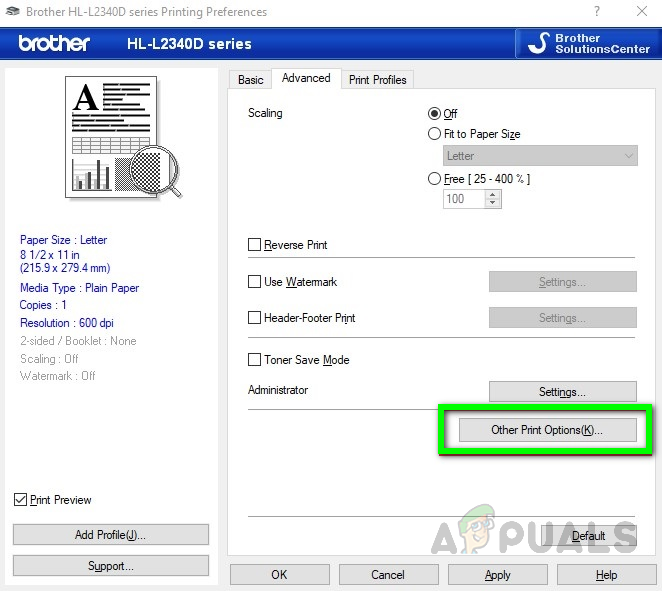Click the 'Scaling' section label
Screen dimensions: 662x591
[265, 113]
